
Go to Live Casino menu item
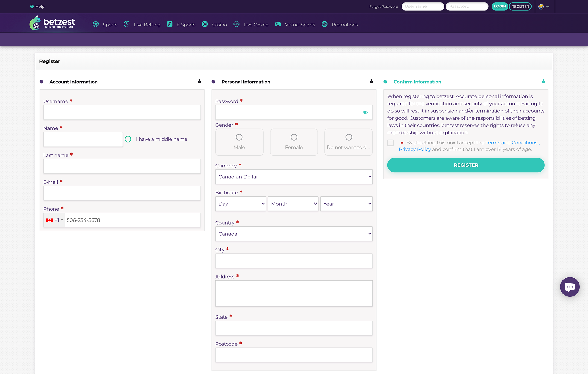(256, 25)
